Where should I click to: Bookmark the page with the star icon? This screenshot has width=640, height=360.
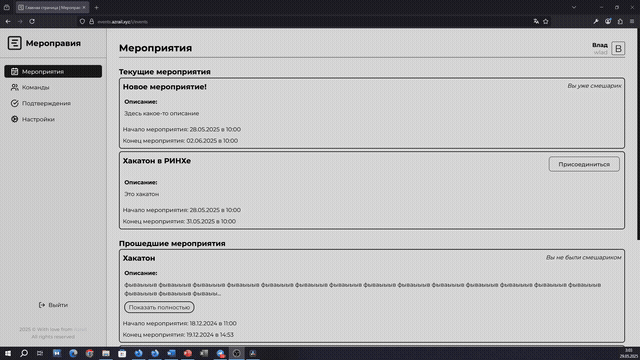point(546,21)
